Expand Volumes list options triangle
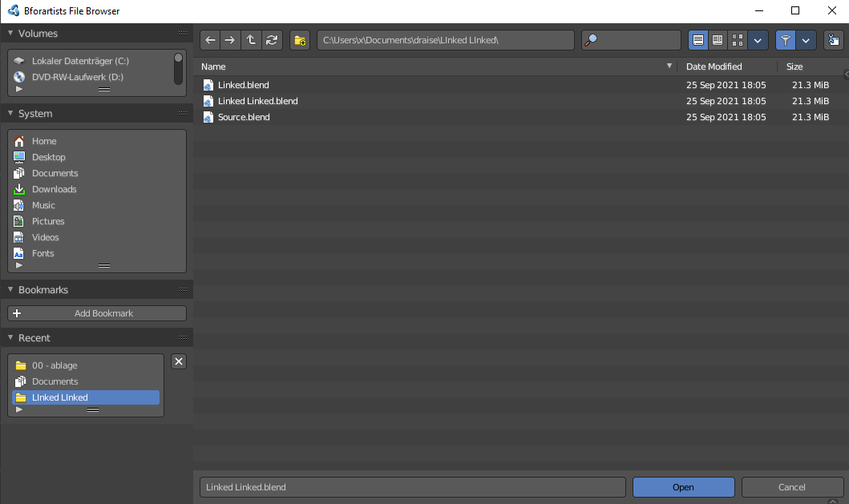This screenshot has width=849, height=504. (19, 89)
